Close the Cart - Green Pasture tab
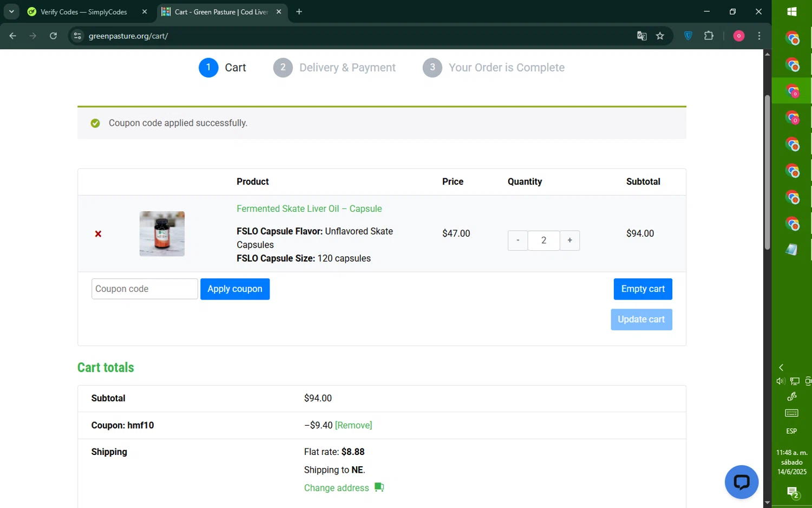The image size is (812, 508). tap(279, 12)
